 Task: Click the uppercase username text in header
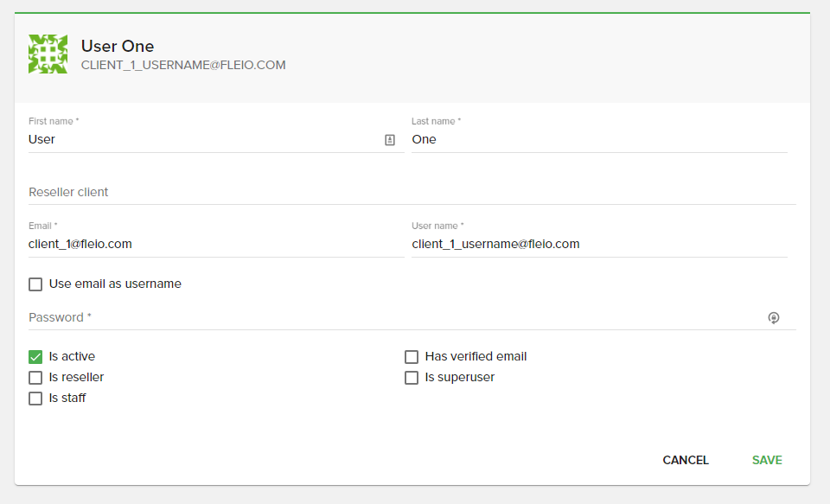[183, 65]
